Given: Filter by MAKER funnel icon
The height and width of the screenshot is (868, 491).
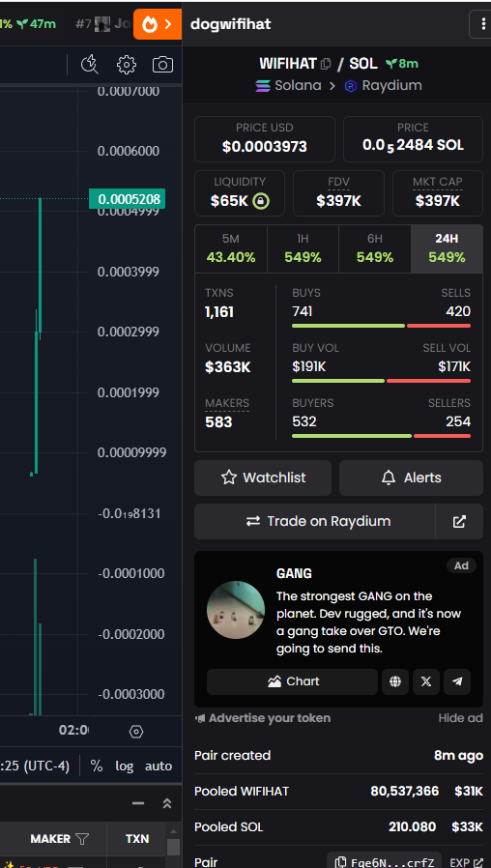Looking at the screenshot, I should [x=82, y=839].
